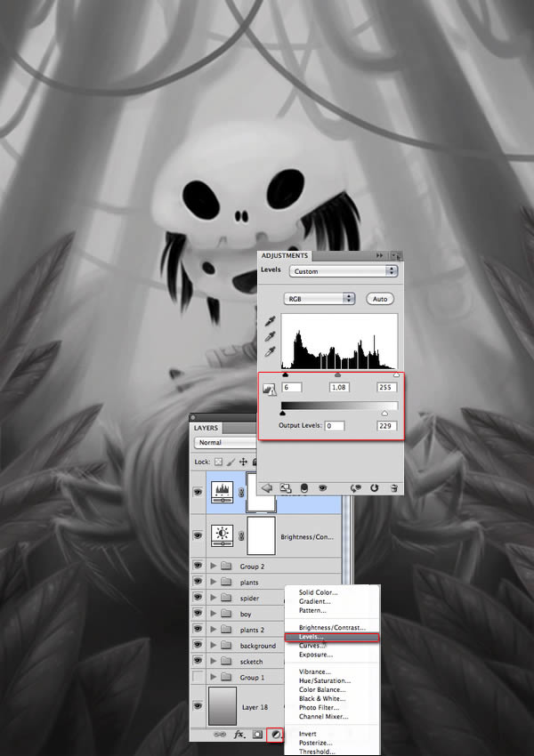Viewport: 534px width, 756px height.
Task: Click the lock image pixels brush icon
Action: click(x=231, y=462)
